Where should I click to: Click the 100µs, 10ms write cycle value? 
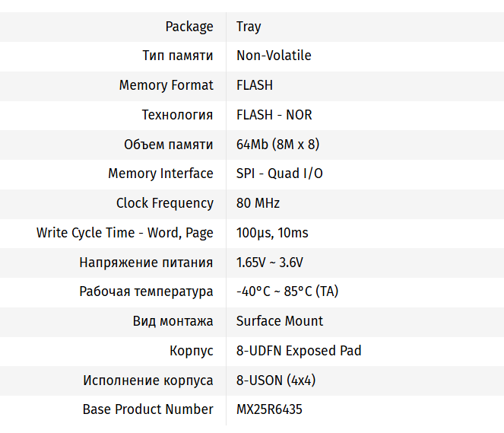[272, 233]
